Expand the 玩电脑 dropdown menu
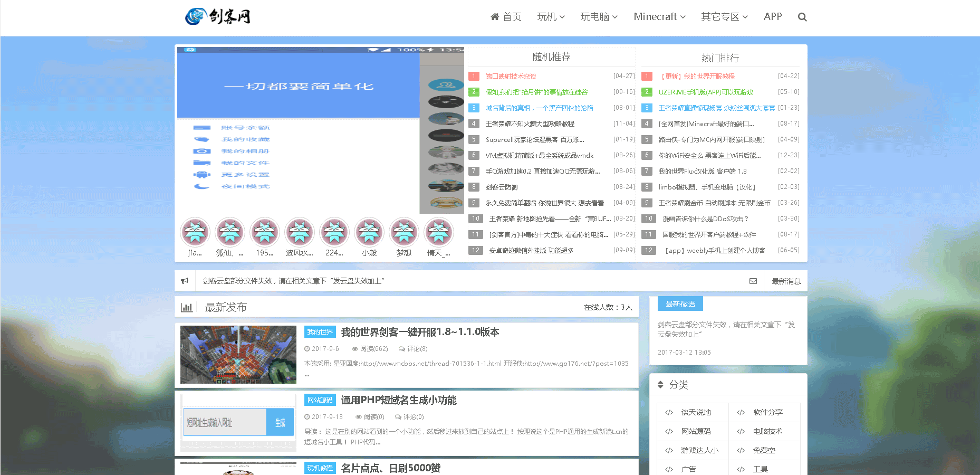The width and height of the screenshot is (980, 475). 599,17
